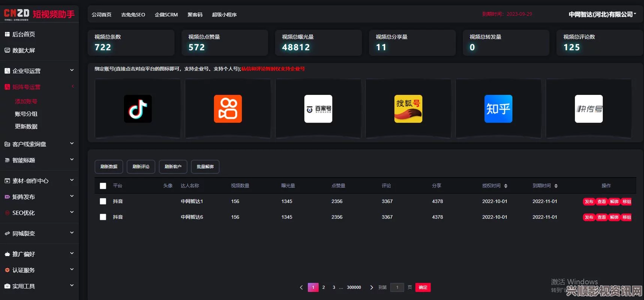
Task: Select the 账号分组 submenu item
Action: [26, 114]
